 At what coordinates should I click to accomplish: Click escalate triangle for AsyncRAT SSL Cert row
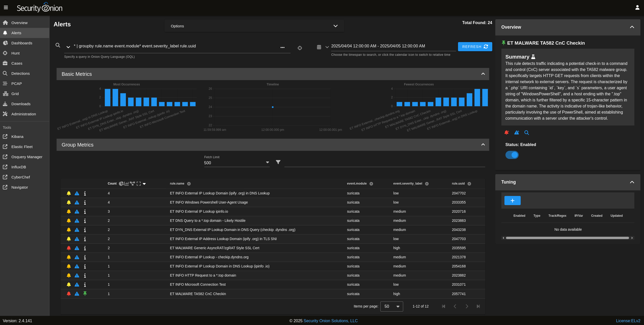point(77,248)
